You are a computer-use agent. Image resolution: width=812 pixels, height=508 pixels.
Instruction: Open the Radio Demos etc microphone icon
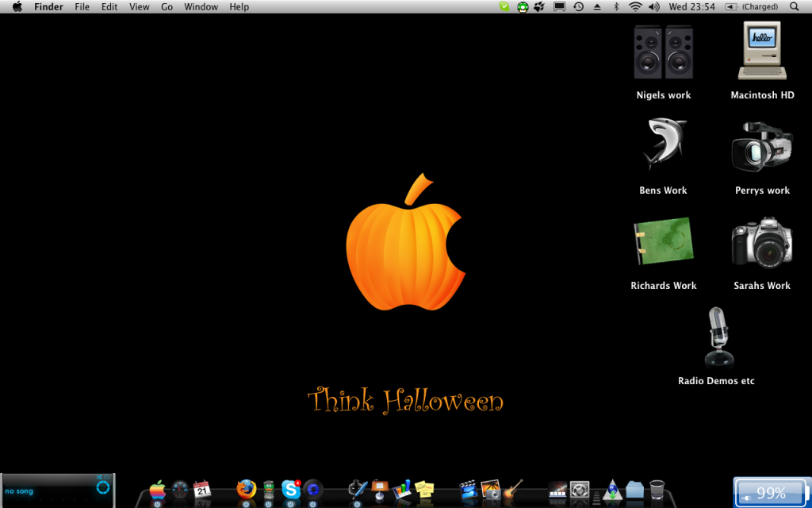[x=718, y=337]
